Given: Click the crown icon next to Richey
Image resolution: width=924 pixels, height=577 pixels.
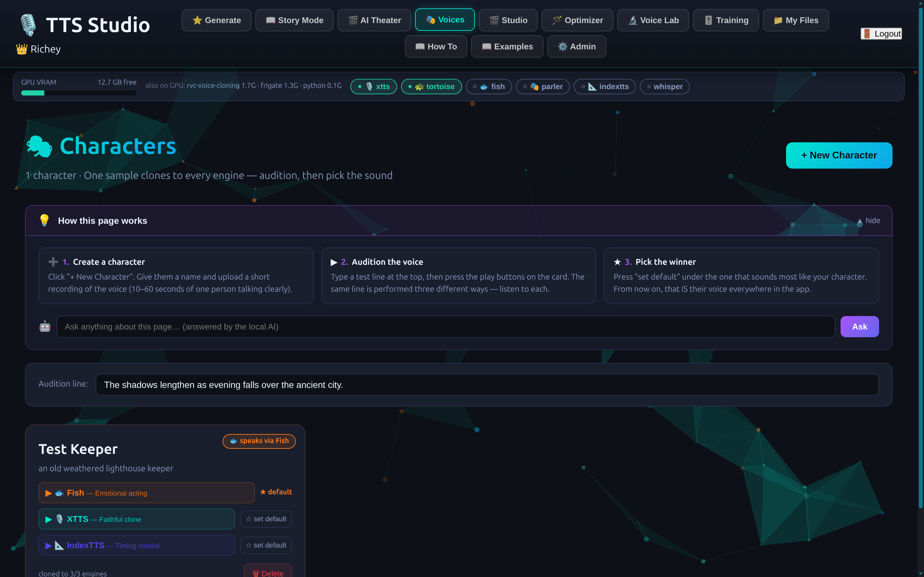Looking at the screenshot, I should (22, 49).
